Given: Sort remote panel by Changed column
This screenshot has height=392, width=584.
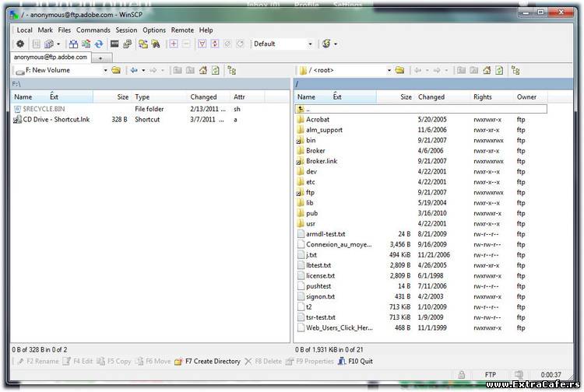Looking at the screenshot, I should click(431, 97).
